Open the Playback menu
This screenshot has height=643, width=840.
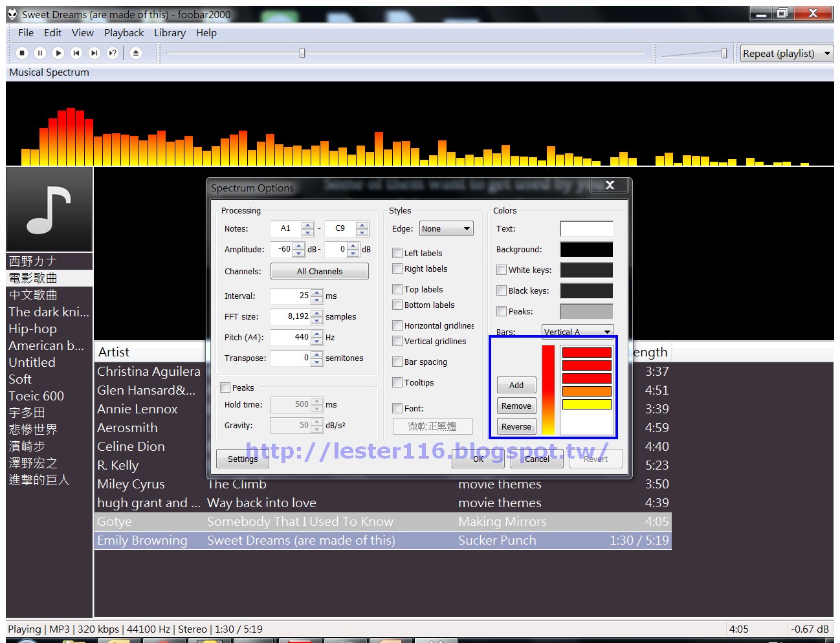(124, 32)
